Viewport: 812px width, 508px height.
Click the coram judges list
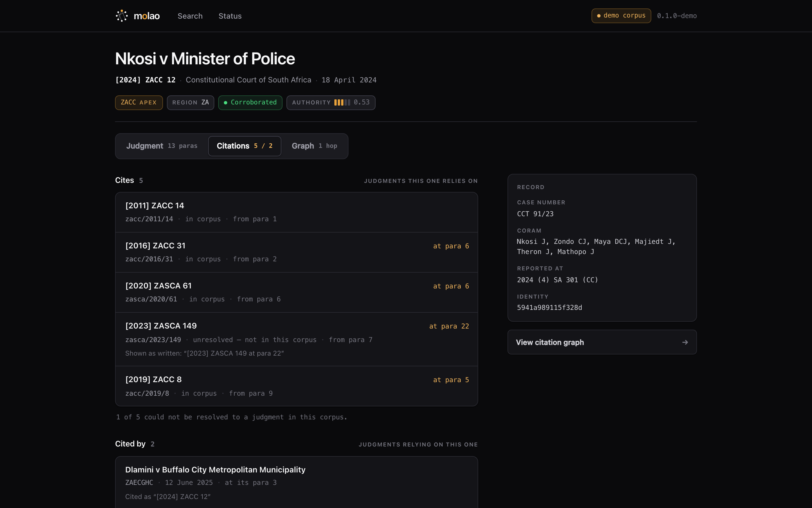[596, 247]
